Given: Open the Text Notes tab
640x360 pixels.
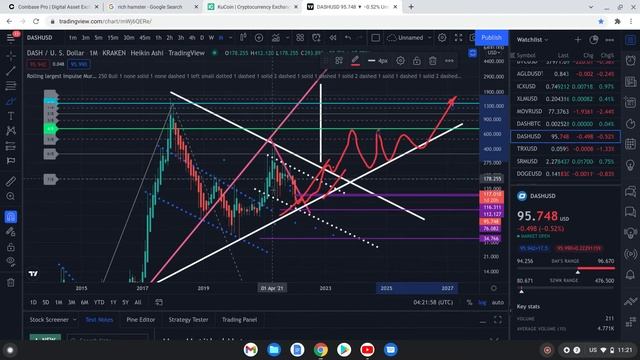Looking at the screenshot, I should 99,320.
